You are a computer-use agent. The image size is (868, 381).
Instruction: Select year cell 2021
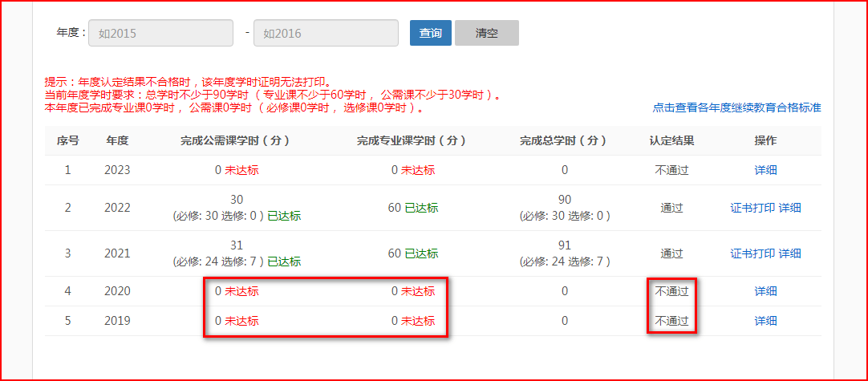click(117, 253)
